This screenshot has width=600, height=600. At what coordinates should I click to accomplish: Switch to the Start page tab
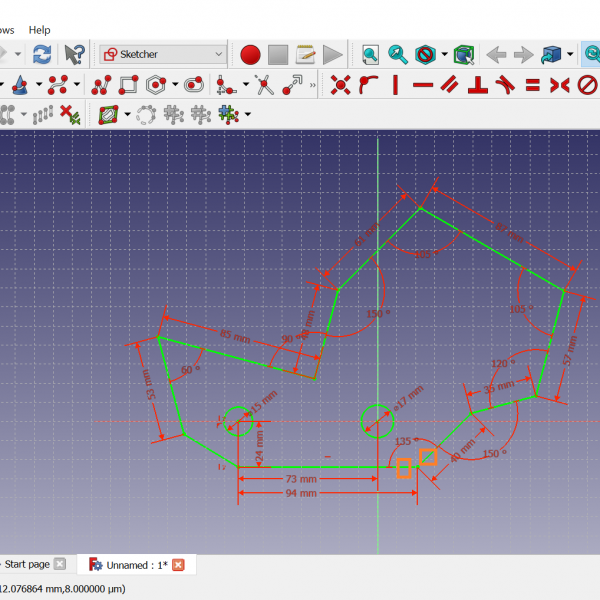click(26, 565)
